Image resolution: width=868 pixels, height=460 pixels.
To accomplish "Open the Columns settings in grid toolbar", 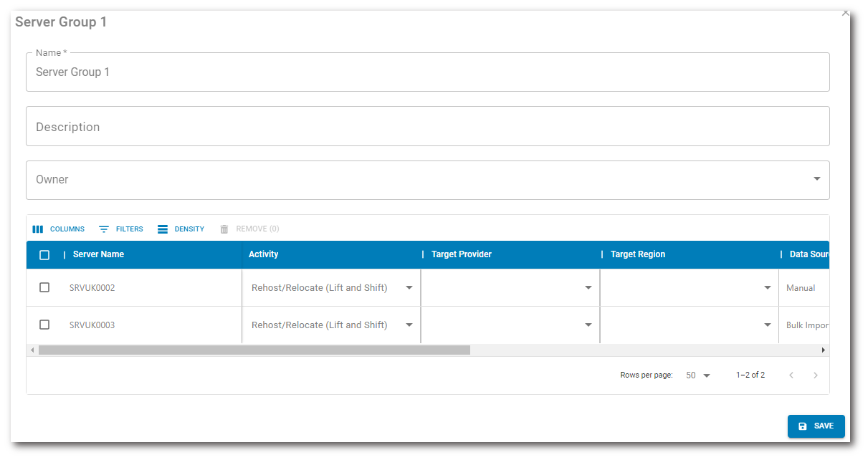I will [x=59, y=229].
